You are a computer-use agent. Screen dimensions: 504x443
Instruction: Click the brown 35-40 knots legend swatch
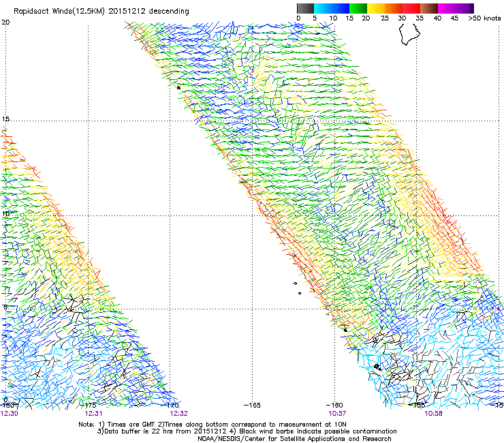(429, 8)
